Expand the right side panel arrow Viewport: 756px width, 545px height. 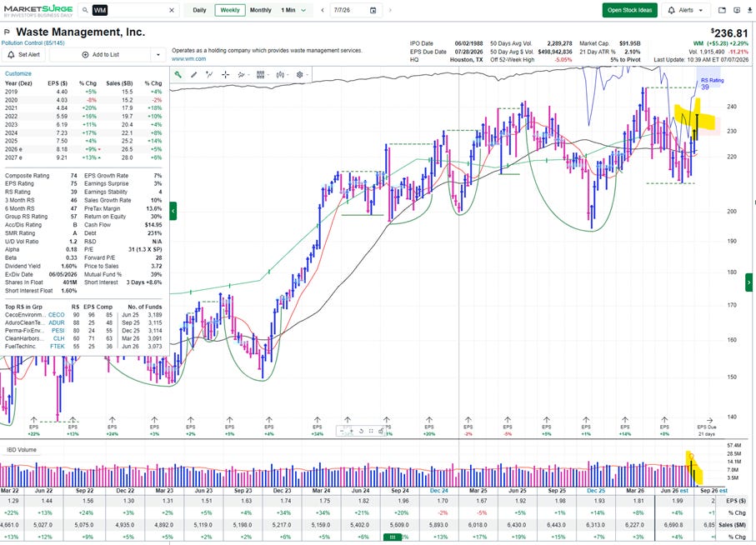point(748,282)
